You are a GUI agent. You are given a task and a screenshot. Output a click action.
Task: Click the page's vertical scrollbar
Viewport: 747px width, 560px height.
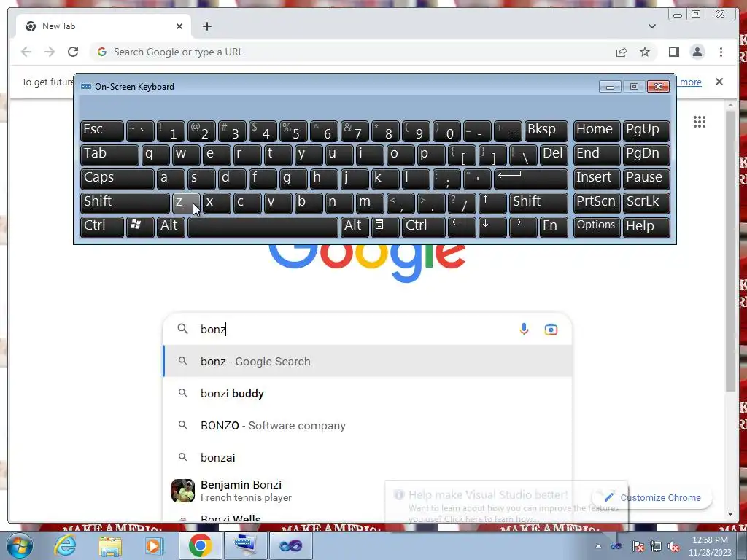pyautogui.click(x=730, y=252)
